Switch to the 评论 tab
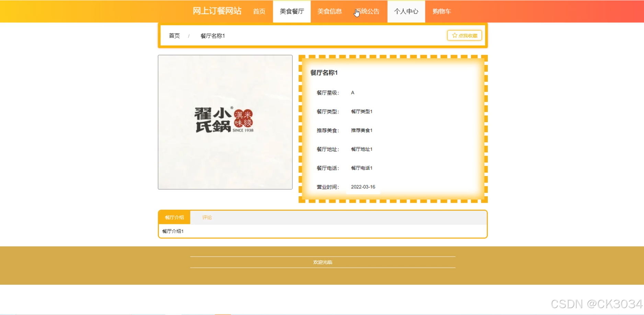Image resolution: width=644 pixels, height=315 pixels. pyautogui.click(x=207, y=217)
